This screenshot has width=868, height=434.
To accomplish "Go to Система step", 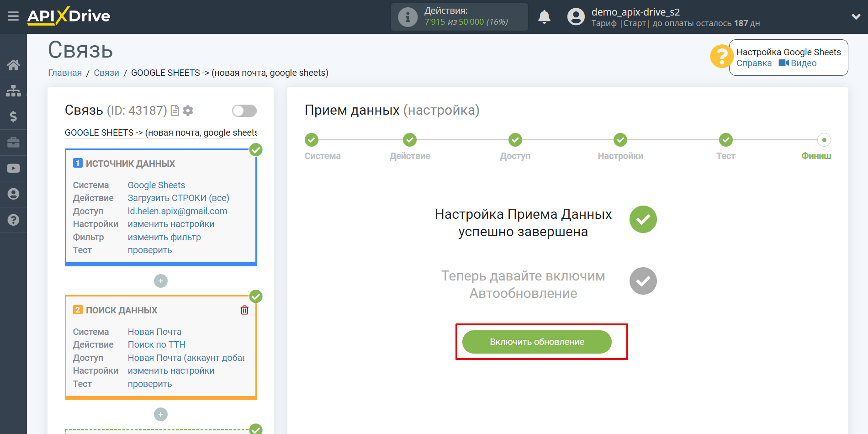I will [312, 140].
